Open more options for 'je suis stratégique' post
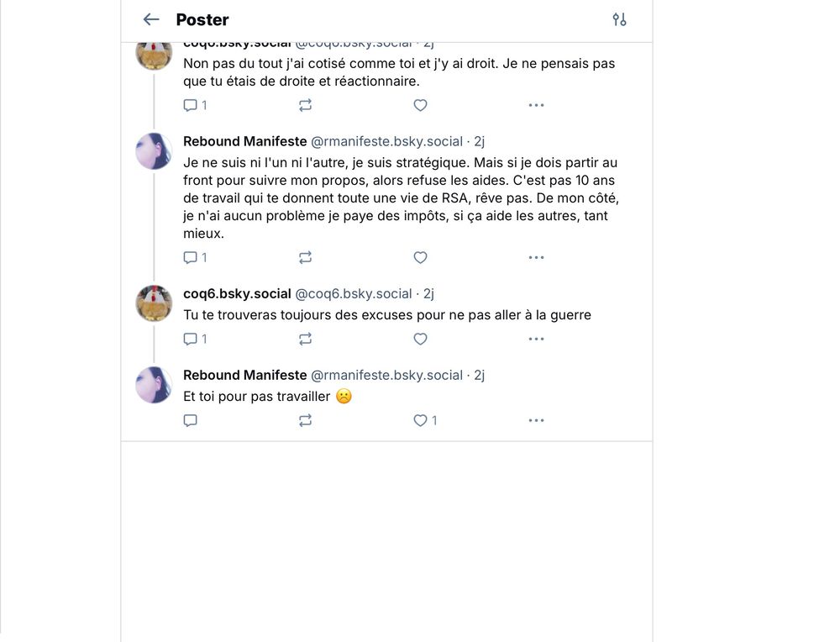The height and width of the screenshot is (642, 840). 536,257
